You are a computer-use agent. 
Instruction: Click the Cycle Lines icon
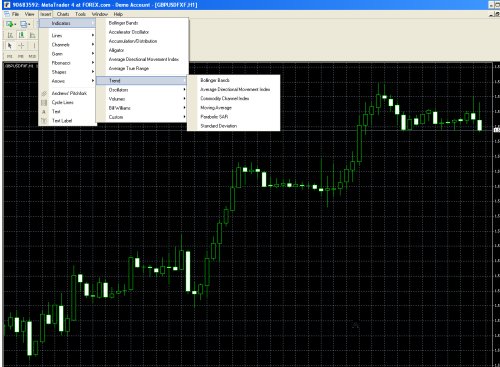pyautogui.click(x=44, y=102)
